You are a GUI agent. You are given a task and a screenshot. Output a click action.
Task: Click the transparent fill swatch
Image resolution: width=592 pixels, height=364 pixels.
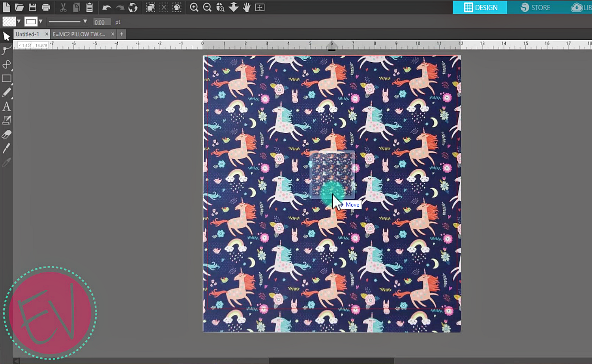tap(9, 21)
